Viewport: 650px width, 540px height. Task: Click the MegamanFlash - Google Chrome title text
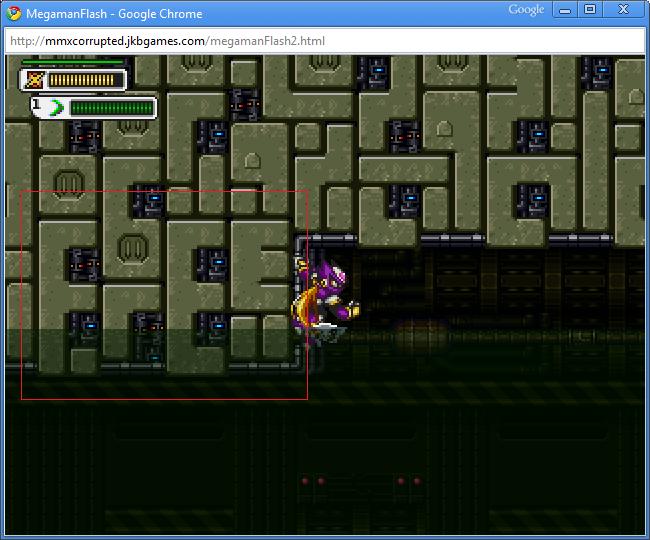(x=114, y=14)
